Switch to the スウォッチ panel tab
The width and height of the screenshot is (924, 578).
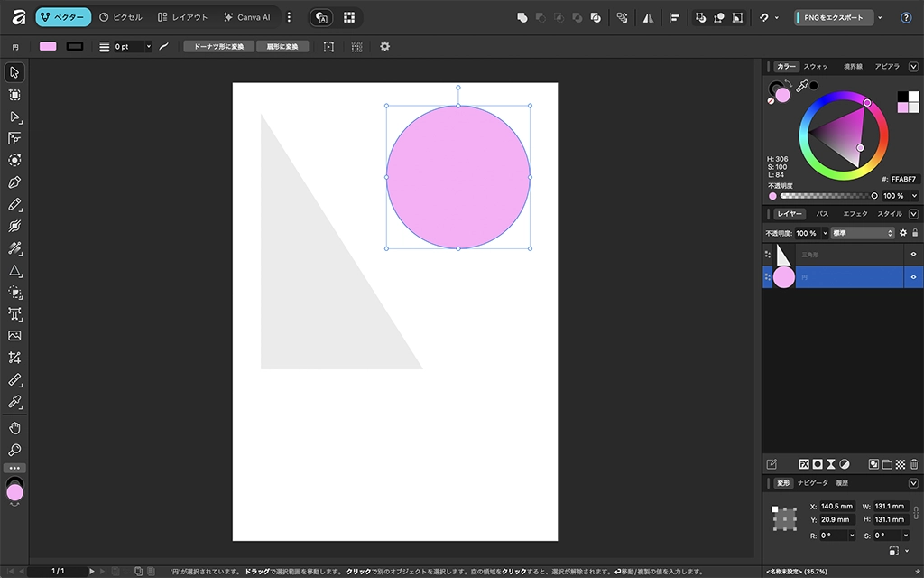click(x=816, y=67)
